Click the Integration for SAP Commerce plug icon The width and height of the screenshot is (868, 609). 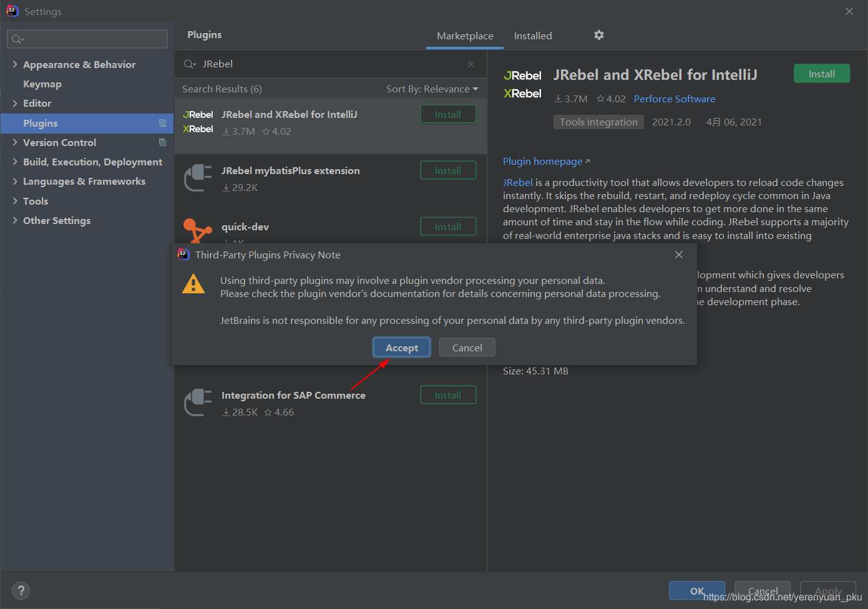198,402
